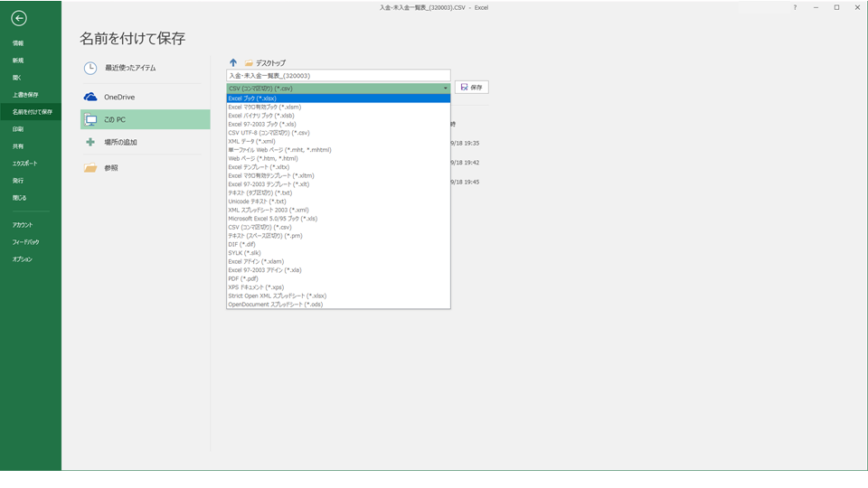
Task: Click the この PC computer icon
Action: tap(90, 119)
